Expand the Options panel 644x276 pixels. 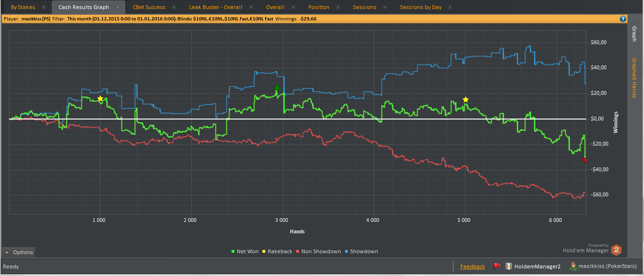click(x=19, y=252)
